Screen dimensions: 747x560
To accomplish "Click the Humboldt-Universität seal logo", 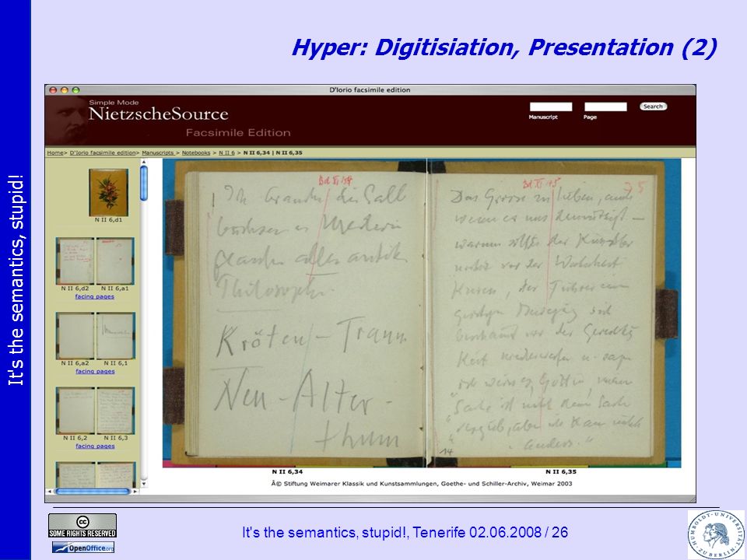I will [716, 534].
